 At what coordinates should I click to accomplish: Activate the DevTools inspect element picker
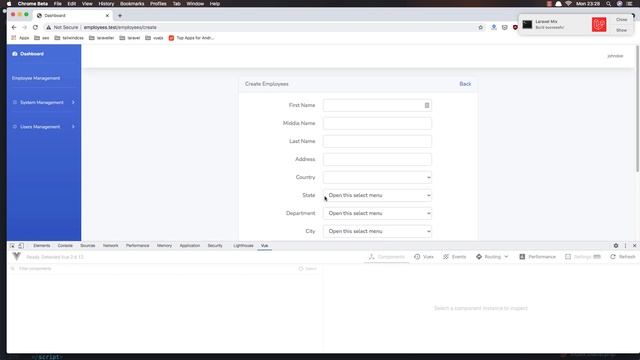pos(12,246)
